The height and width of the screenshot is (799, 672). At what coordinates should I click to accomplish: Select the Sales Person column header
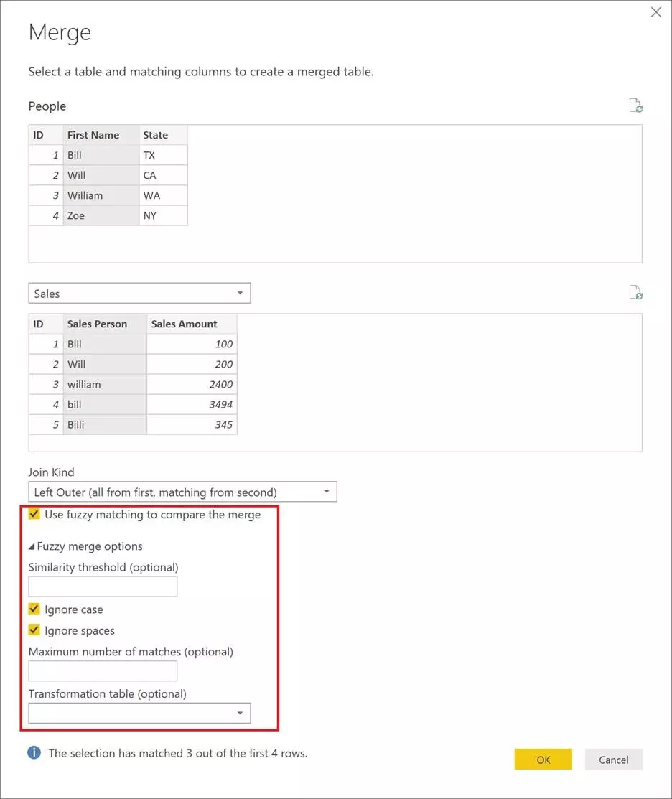105,324
